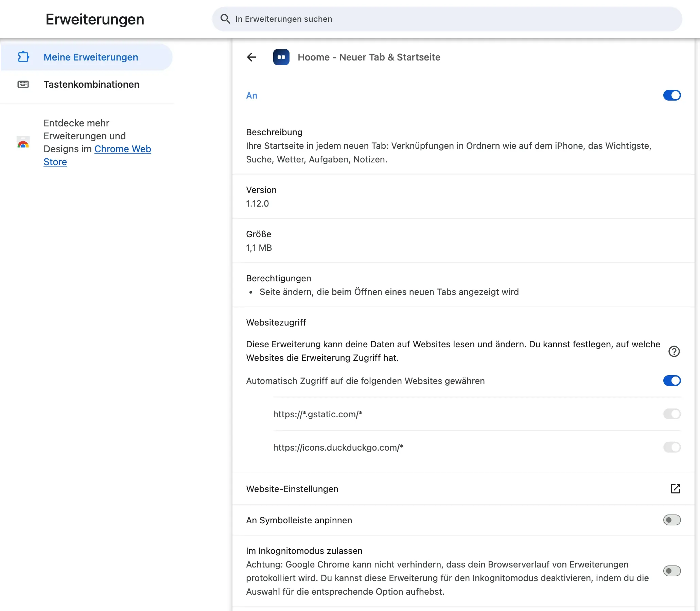Open Tastenkombinationen in sidebar

pyautogui.click(x=87, y=84)
